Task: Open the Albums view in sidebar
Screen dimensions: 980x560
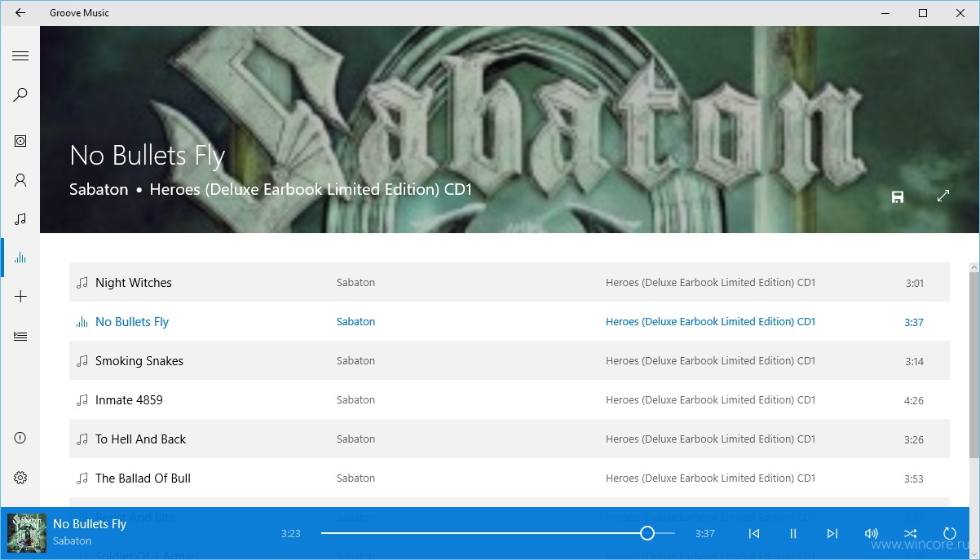Action: 20,141
